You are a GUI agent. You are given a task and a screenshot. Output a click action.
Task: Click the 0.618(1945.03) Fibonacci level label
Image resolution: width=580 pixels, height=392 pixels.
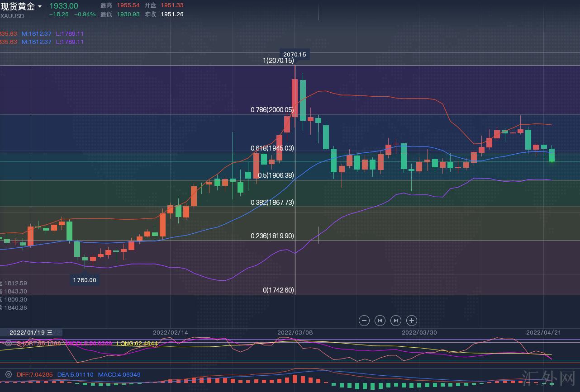point(272,148)
